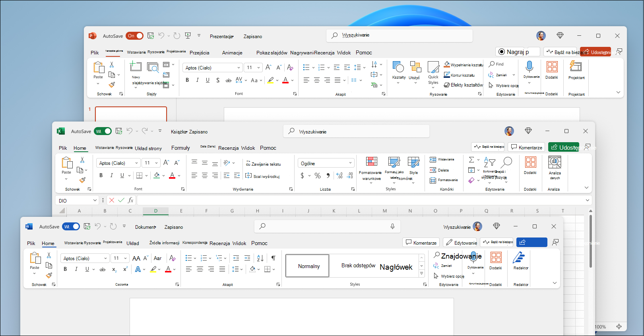644x336 pixels.
Task: Click the microphone icon in Word search box
Action: point(392,226)
